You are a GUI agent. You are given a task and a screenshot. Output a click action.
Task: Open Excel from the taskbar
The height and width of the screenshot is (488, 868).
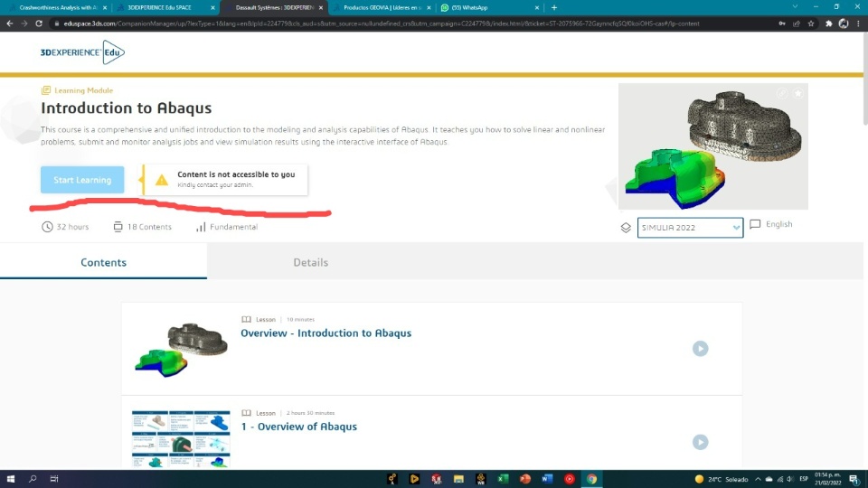click(503, 479)
